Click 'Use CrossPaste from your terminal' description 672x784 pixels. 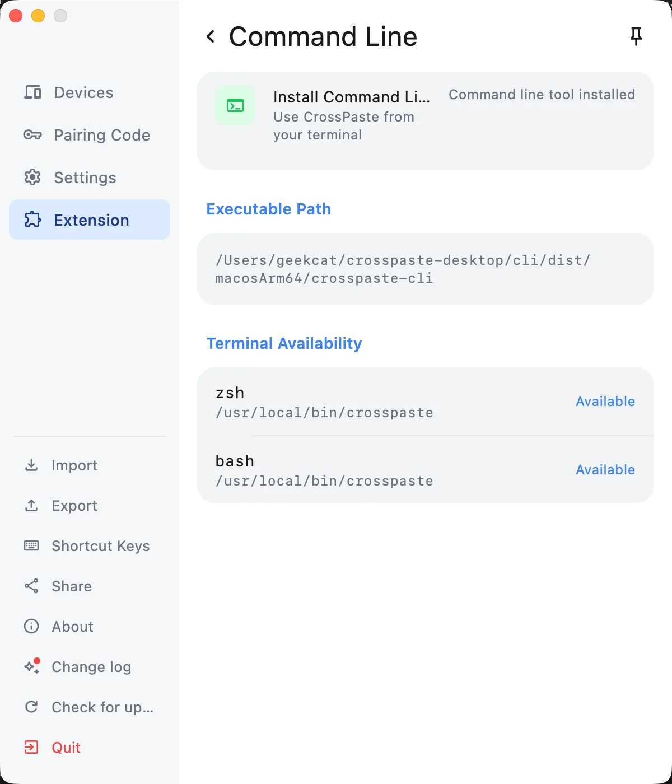(x=344, y=126)
